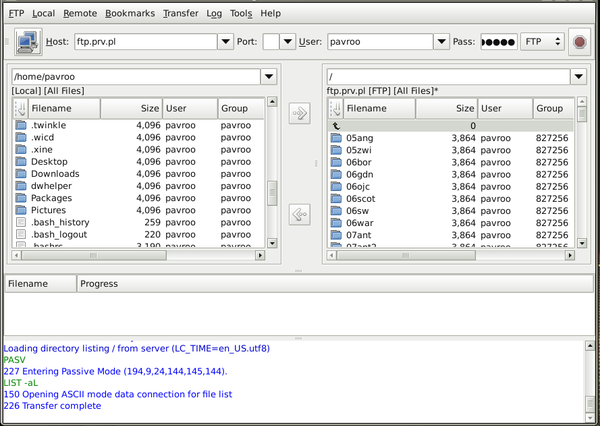Image resolution: width=600 pixels, height=426 pixels.
Task: Click the upload right-arrow button
Action: pyautogui.click(x=299, y=113)
